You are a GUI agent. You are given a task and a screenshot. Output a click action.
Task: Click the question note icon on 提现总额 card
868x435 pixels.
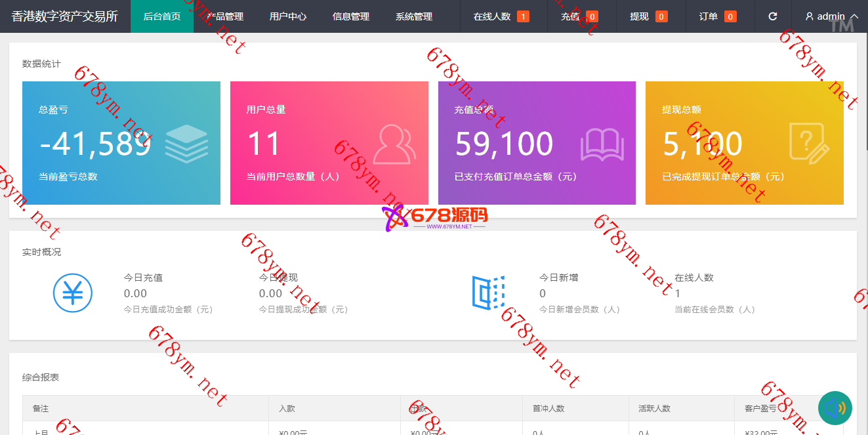click(x=809, y=143)
